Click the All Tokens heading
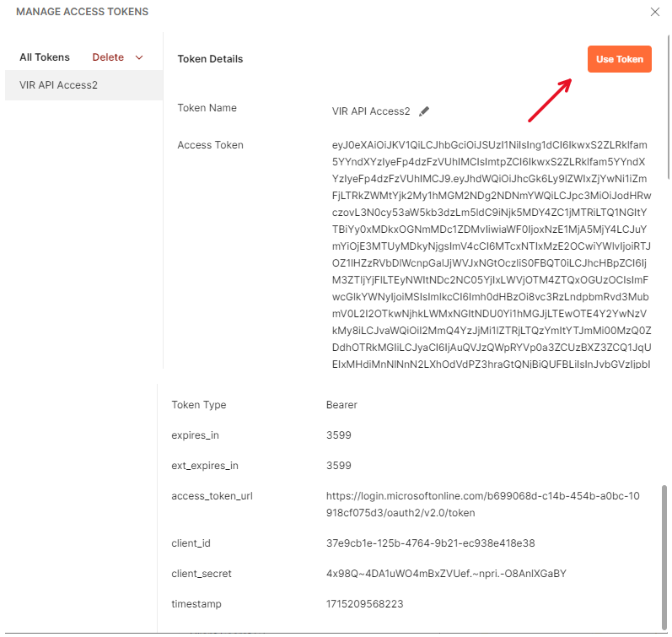Viewport: 672px width, 637px height. pos(45,57)
